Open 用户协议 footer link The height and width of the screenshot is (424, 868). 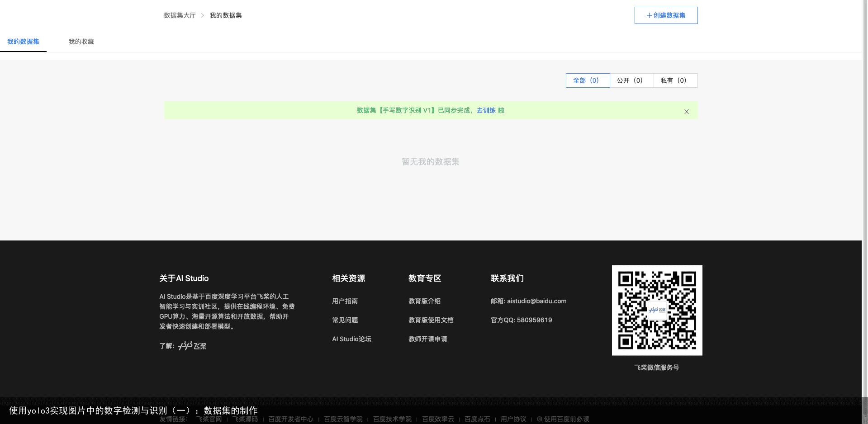(x=513, y=419)
